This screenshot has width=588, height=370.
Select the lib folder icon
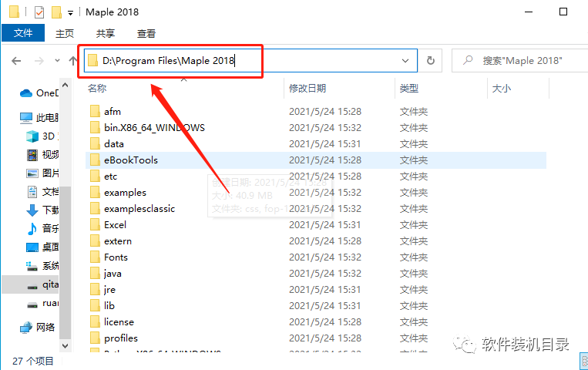(95, 305)
